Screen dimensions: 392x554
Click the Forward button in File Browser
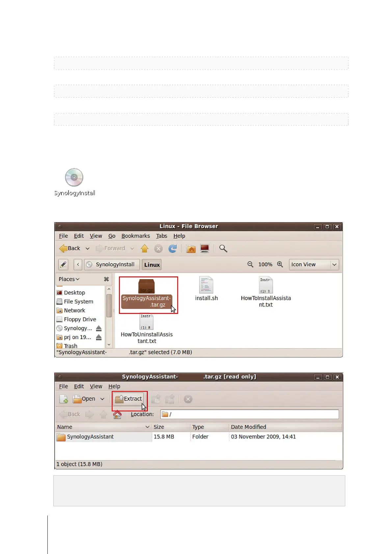(x=111, y=249)
